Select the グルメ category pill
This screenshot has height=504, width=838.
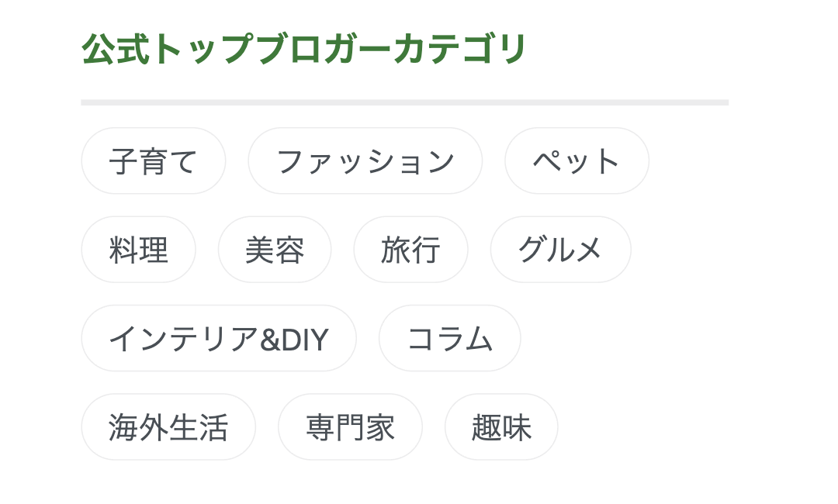560,250
